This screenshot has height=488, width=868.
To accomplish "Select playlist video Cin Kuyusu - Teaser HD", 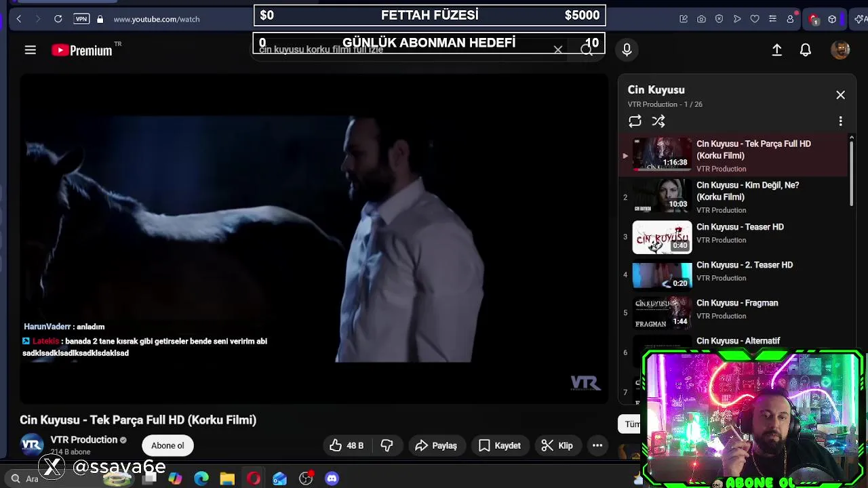I will [x=734, y=237].
